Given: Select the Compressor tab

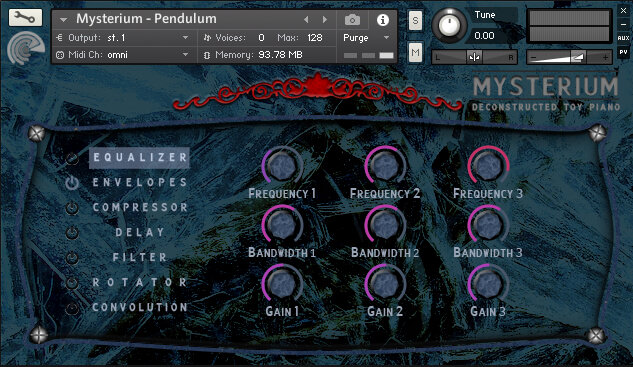Looking at the screenshot, I should [x=140, y=208].
